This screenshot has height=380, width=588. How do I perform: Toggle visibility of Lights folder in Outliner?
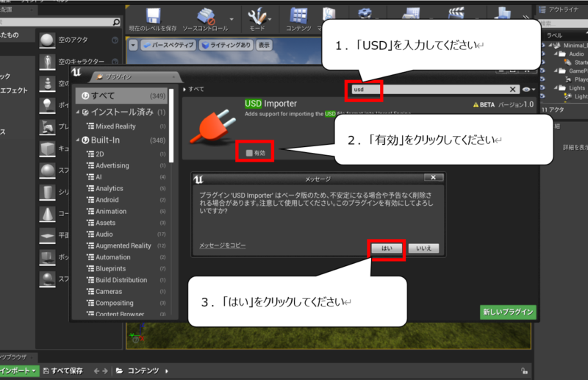coord(542,87)
